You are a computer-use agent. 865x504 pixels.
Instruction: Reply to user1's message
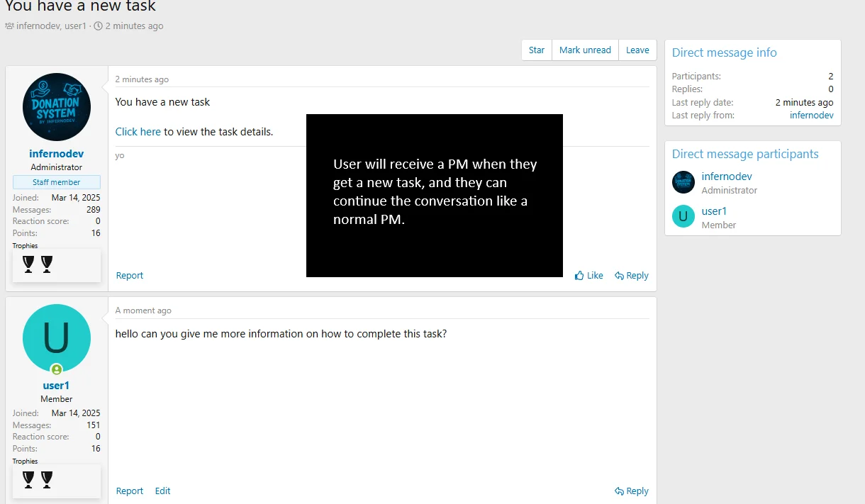(x=632, y=491)
